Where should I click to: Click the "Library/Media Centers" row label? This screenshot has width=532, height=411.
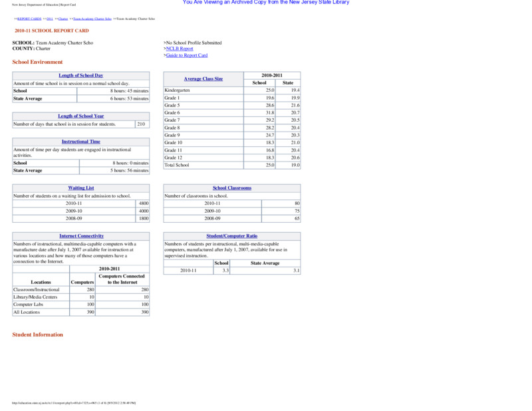tap(35, 297)
